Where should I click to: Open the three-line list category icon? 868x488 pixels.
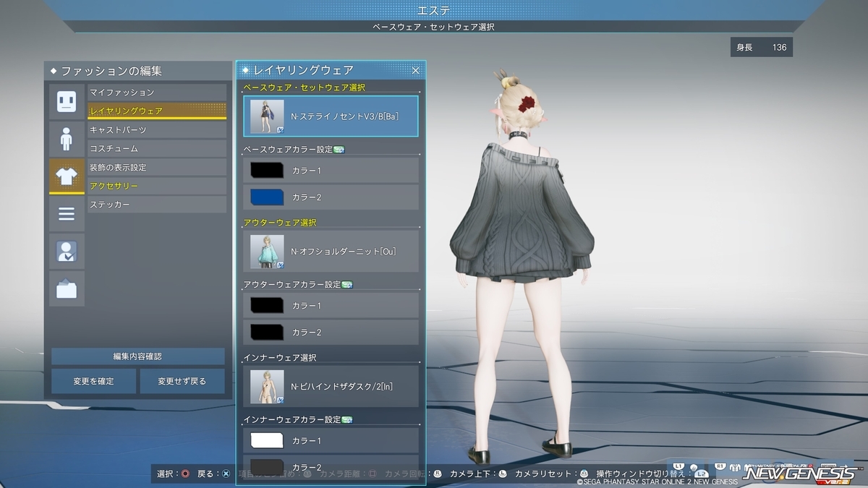(67, 214)
